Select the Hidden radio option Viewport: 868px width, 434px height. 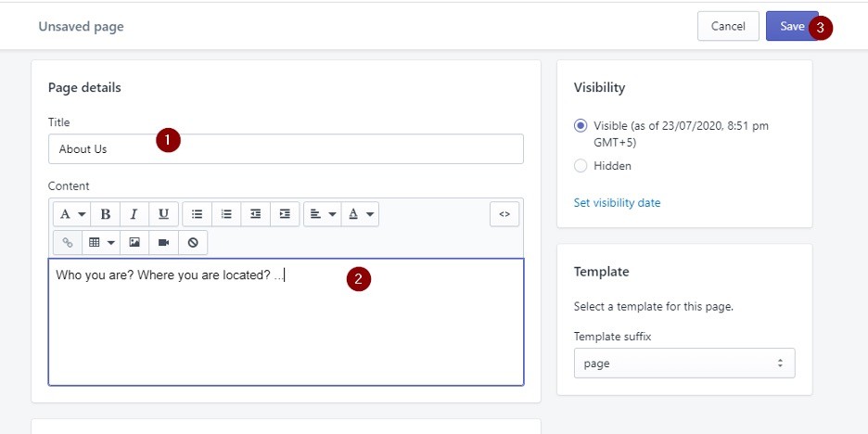coord(581,165)
